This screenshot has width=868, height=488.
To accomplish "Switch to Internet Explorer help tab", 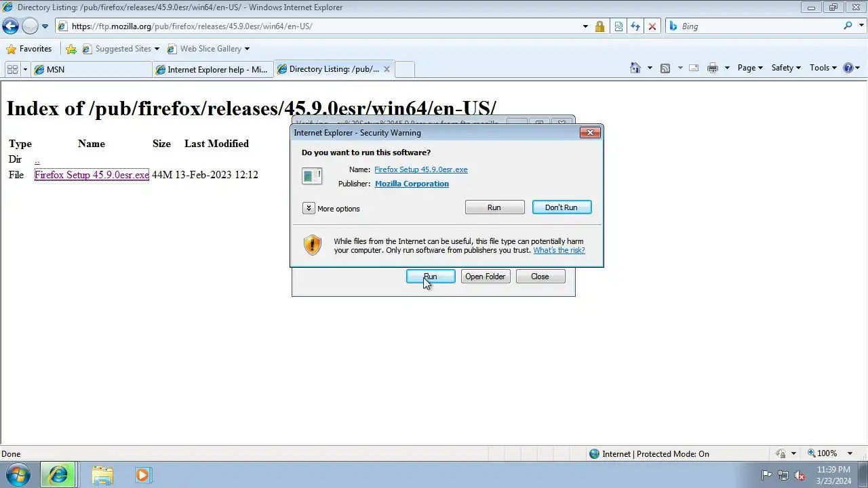I will pyautogui.click(x=213, y=69).
